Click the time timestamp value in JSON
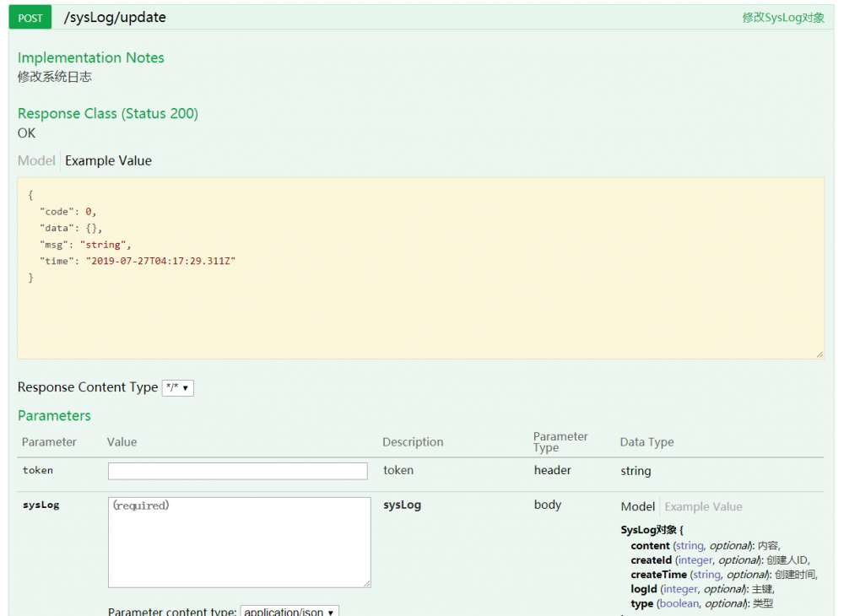This screenshot has height=616, width=844. click(160, 262)
